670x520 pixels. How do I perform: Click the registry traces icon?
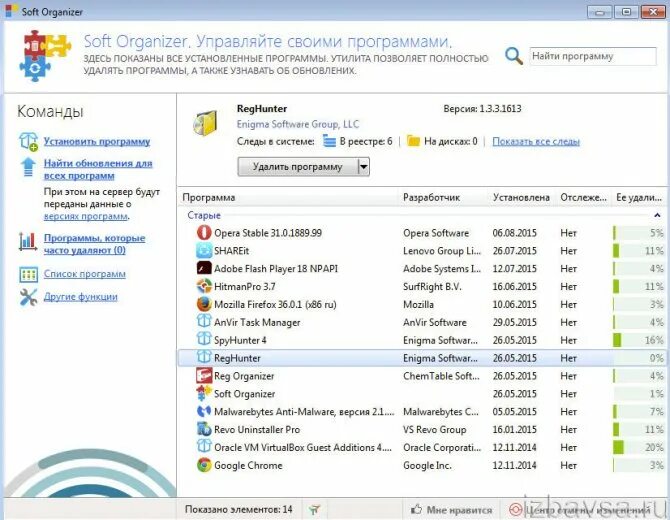[x=329, y=141]
